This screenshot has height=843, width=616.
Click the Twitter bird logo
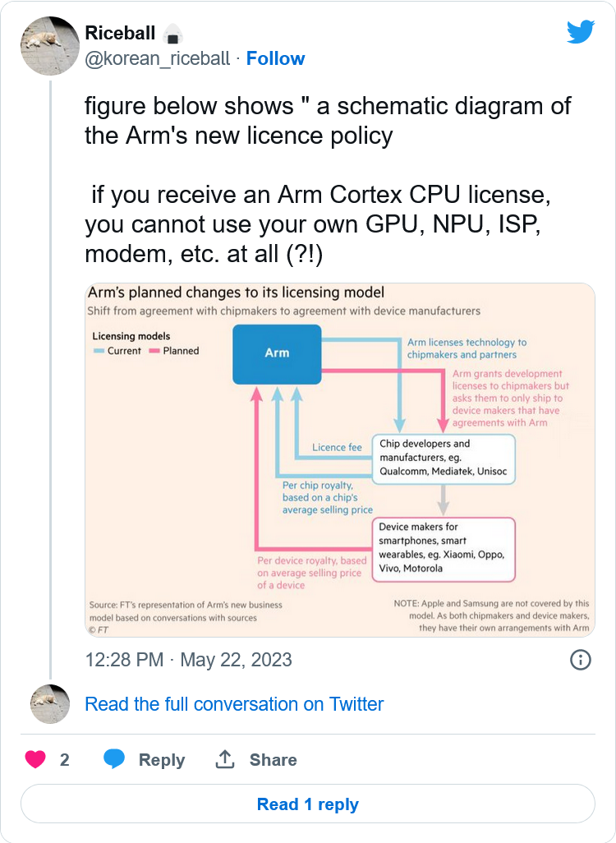(x=580, y=32)
